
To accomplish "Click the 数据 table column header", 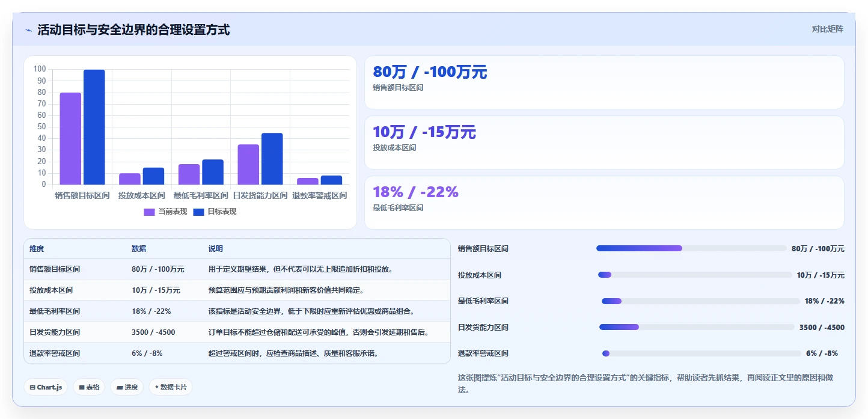I will click(139, 248).
